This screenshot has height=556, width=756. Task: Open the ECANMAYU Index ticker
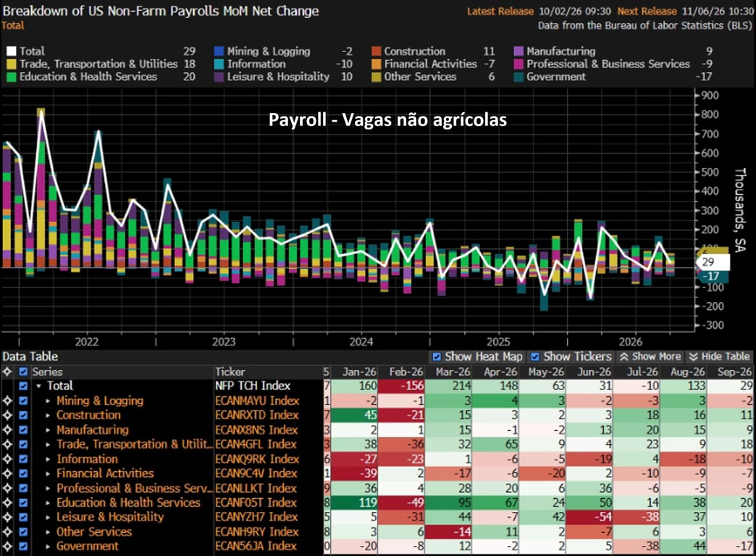click(257, 401)
